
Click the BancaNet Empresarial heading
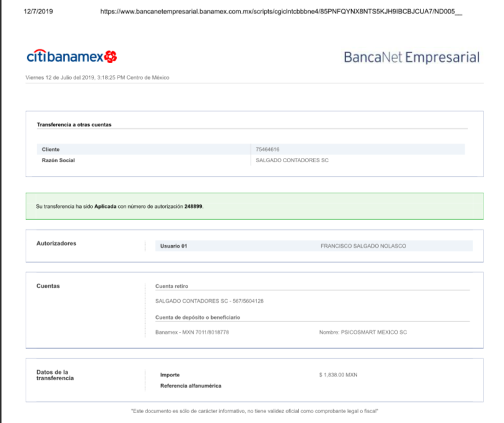pyautogui.click(x=412, y=58)
